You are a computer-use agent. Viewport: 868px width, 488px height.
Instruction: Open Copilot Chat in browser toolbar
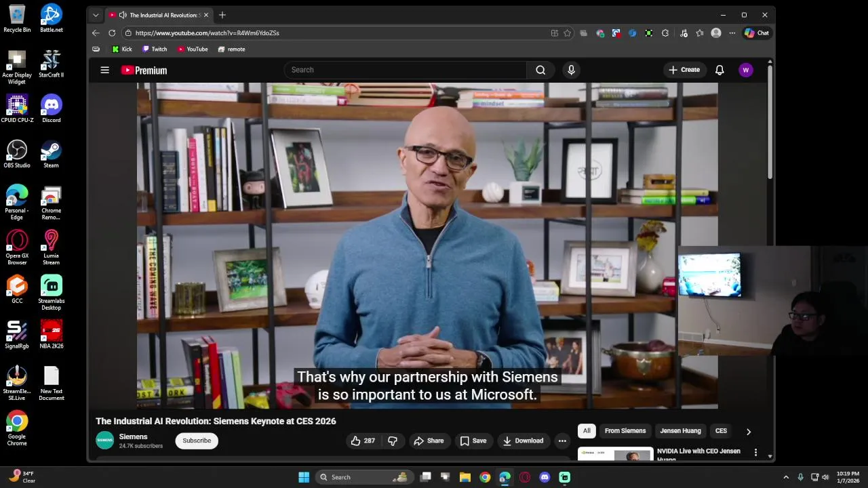point(757,33)
